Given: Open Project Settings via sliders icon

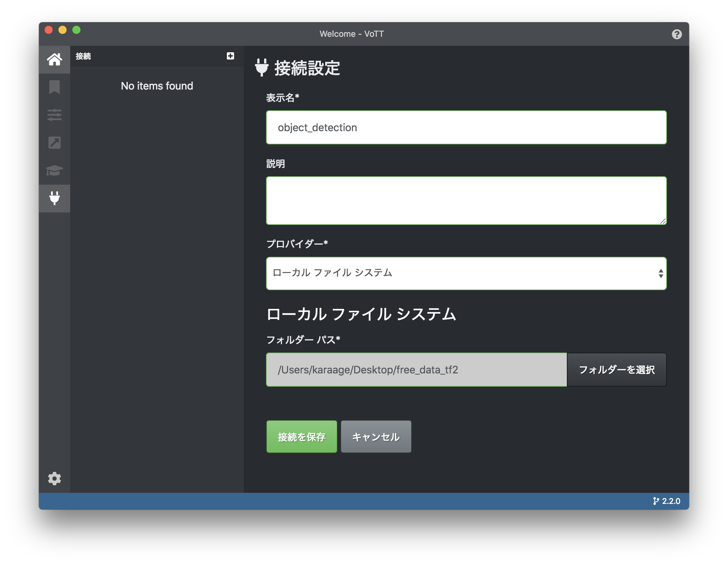Looking at the screenshot, I should point(55,115).
